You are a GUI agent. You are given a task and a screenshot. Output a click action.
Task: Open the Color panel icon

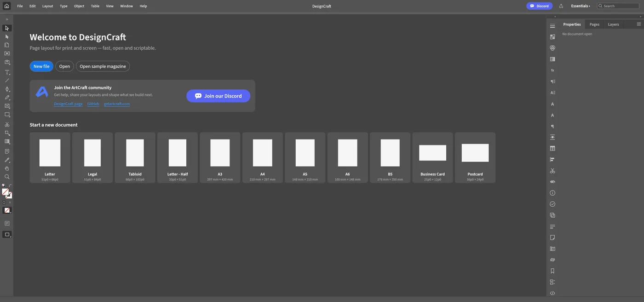click(552, 48)
